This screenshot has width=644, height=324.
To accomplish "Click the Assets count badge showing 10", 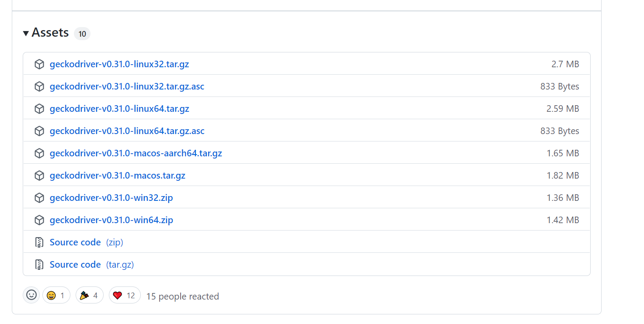I will [x=82, y=34].
